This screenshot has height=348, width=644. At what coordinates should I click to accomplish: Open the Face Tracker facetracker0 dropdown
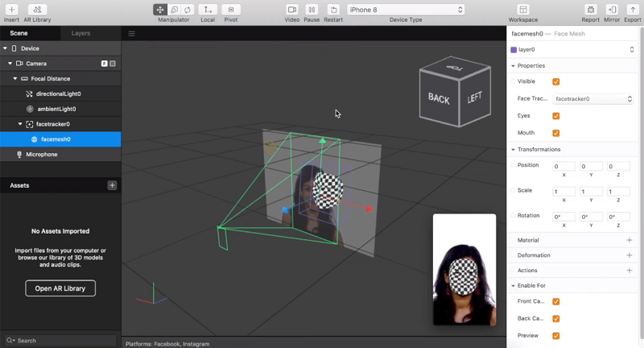coord(593,99)
